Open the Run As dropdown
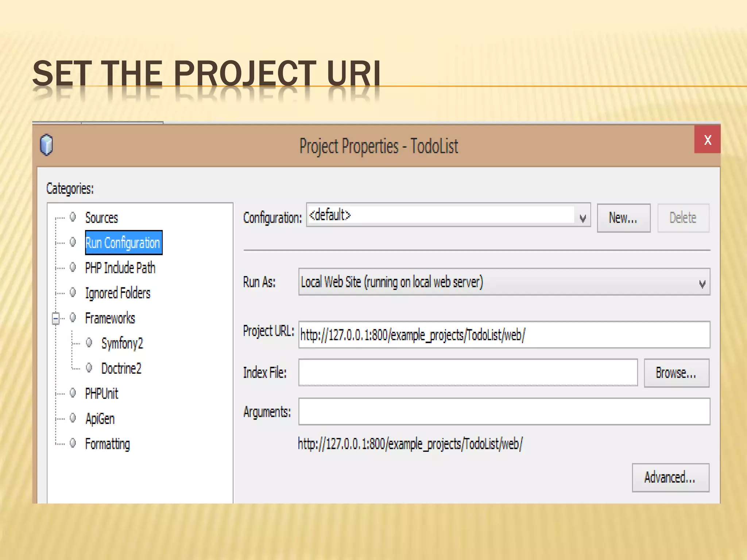Image resolution: width=747 pixels, height=560 pixels. tap(504, 282)
